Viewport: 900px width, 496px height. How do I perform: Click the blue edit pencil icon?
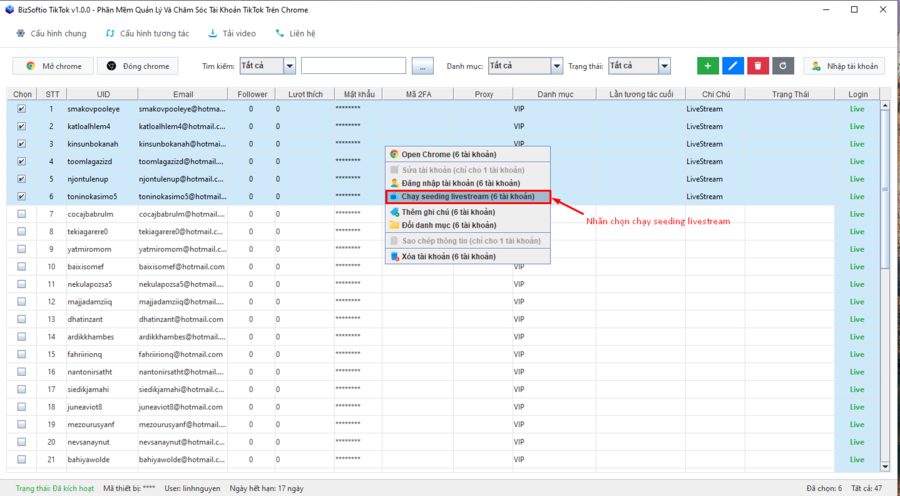[x=733, y=66]
